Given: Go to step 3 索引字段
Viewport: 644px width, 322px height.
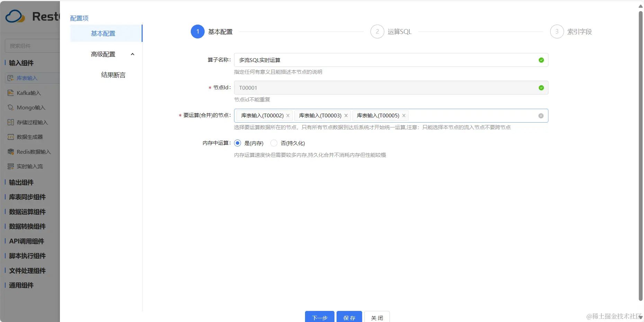Looking at the screenshot, I should coord(571,32).
